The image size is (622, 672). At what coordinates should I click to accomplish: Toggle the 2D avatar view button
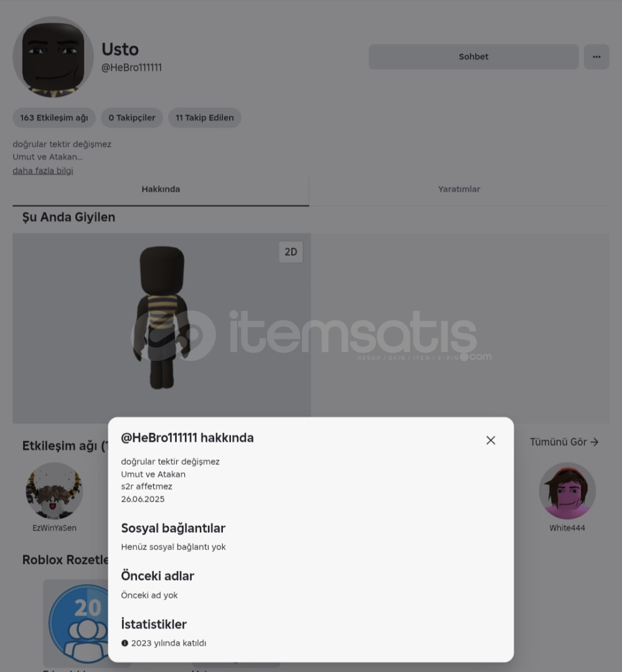coord(291,252)
